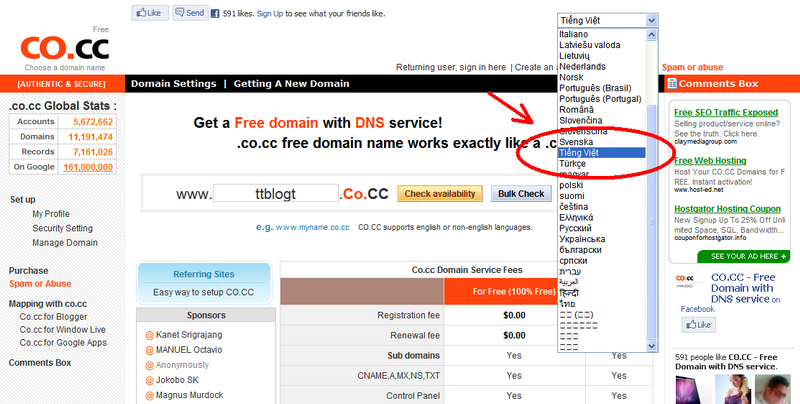The height and width of the screenshot is (404, 800).
Task: Choose Türkçe language option
Action: (x=572, y=163)
